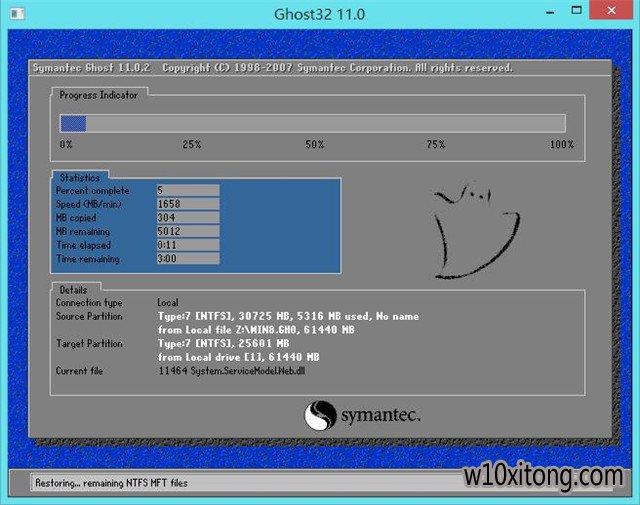Click current file 'System.ServiceModel.Web.dll'
This screenshot has width=640, height=505.
(248, 371)
